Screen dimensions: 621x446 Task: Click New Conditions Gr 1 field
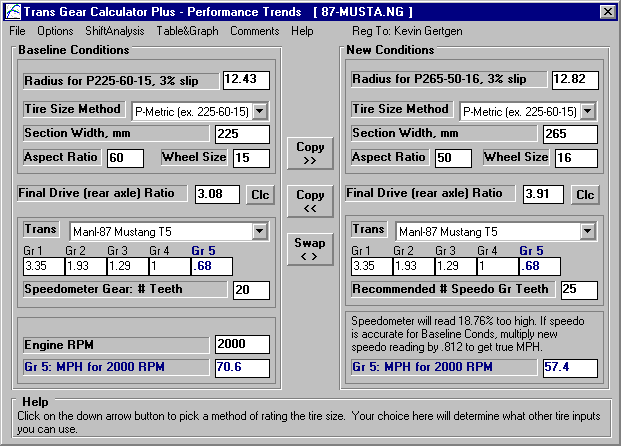(x=372, y=266)
